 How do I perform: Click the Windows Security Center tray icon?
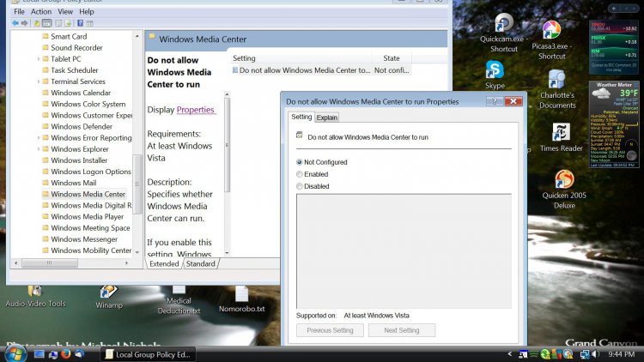556,353
